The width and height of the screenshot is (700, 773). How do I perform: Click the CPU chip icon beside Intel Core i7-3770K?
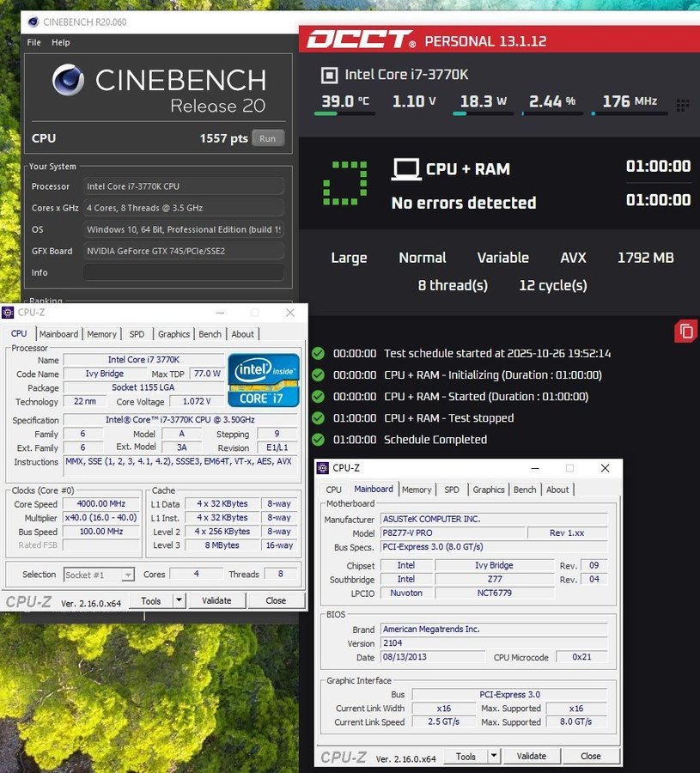pos(329,75)
